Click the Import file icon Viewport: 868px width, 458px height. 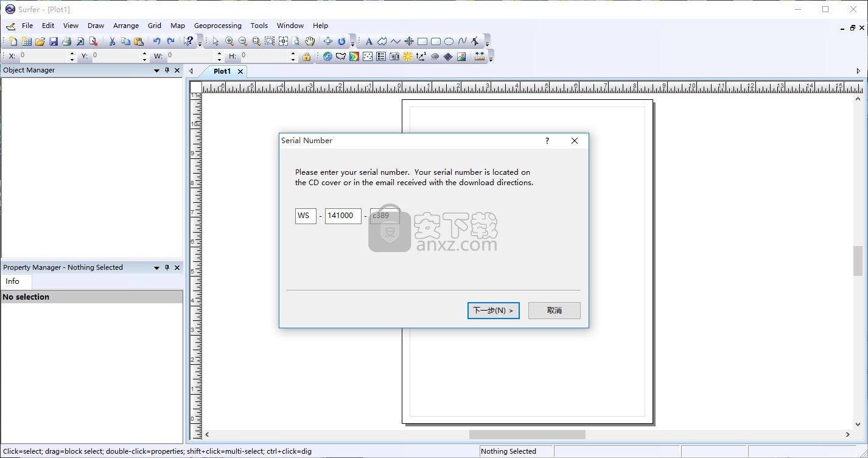point(80,41)
